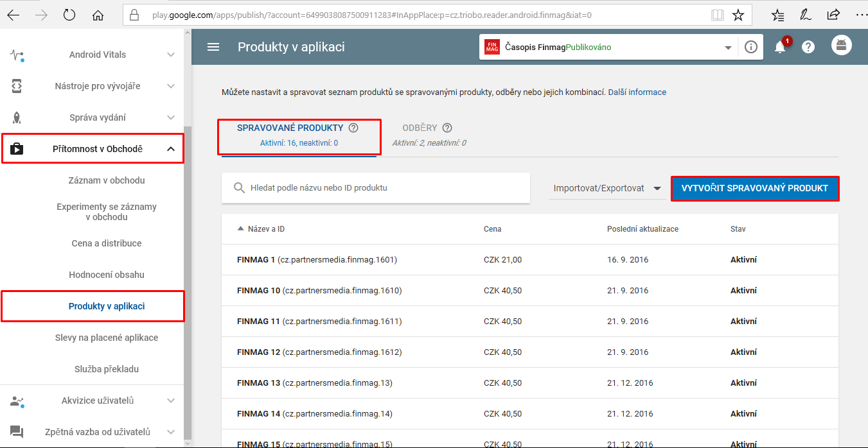868x448 pixels.
Task: Open Cena a distribuce menu item
Action: [107, 243]
